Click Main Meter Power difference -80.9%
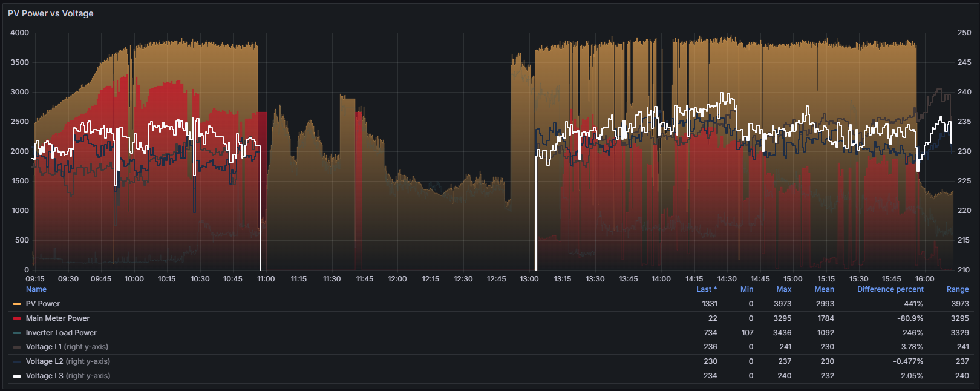The image size is (980, 391). point(910,318)
